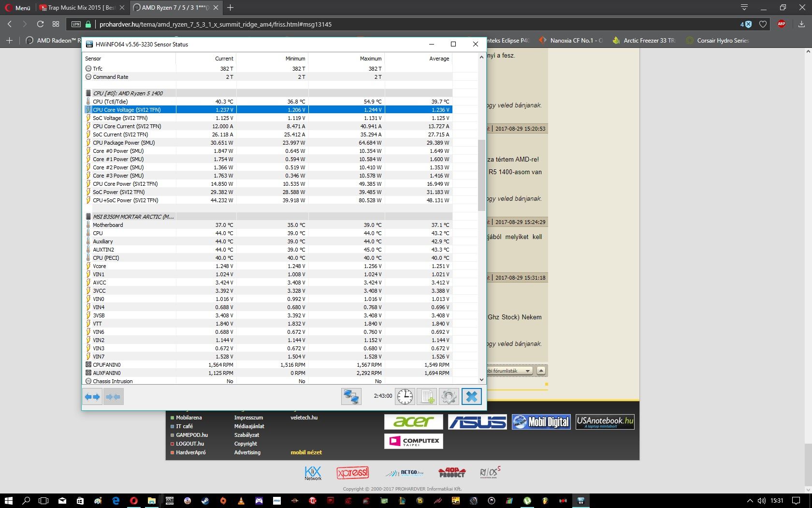Open the Windows Start menu
The width and height of the screenshot is (812, 508).
[x=8, y=501]
